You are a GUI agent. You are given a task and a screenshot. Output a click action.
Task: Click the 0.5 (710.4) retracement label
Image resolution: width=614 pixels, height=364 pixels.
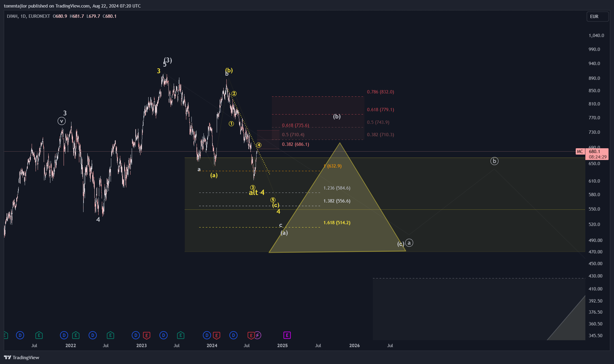[x=293, y=135]
